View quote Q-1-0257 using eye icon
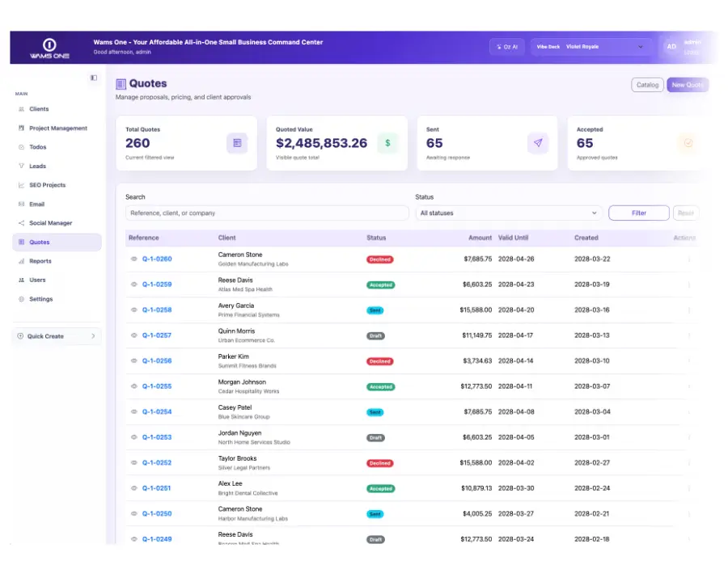This screenshot has width=728, height=582. (x=133, y=335)
